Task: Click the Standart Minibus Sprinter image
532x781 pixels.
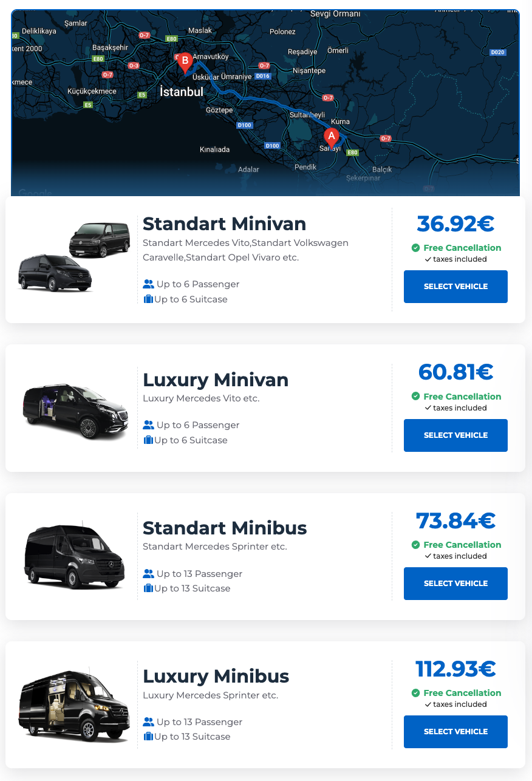Action: (x=75, y=556)
